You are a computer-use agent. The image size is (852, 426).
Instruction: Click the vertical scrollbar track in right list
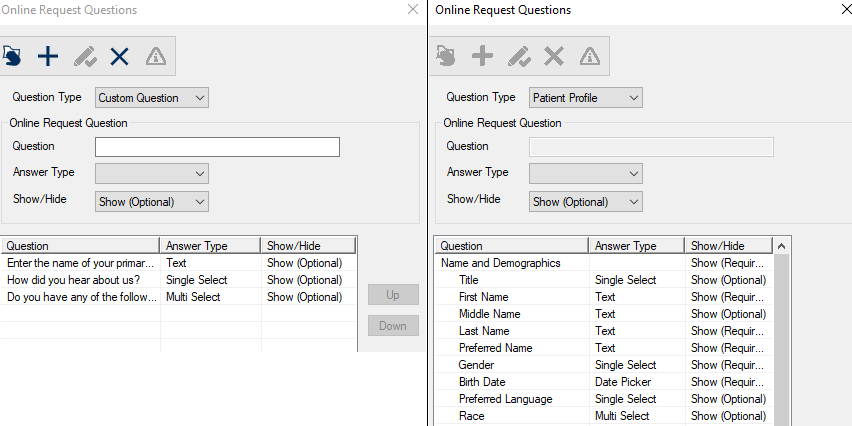point(781,340)
